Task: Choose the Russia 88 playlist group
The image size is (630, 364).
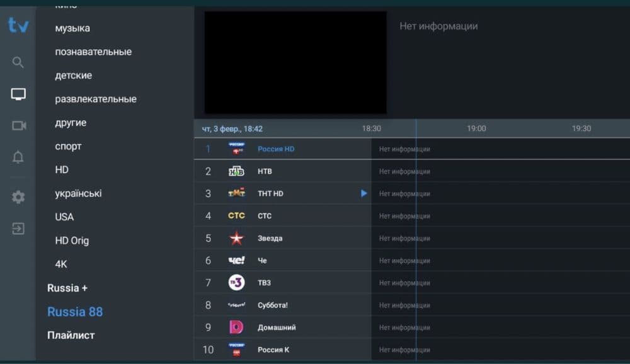Action: click(75, 312)
